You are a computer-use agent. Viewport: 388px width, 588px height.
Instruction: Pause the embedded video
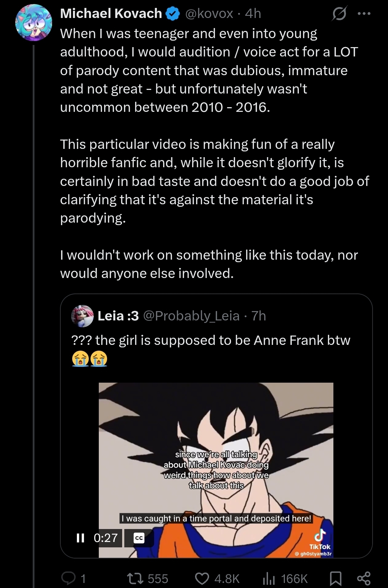(80, 538)
